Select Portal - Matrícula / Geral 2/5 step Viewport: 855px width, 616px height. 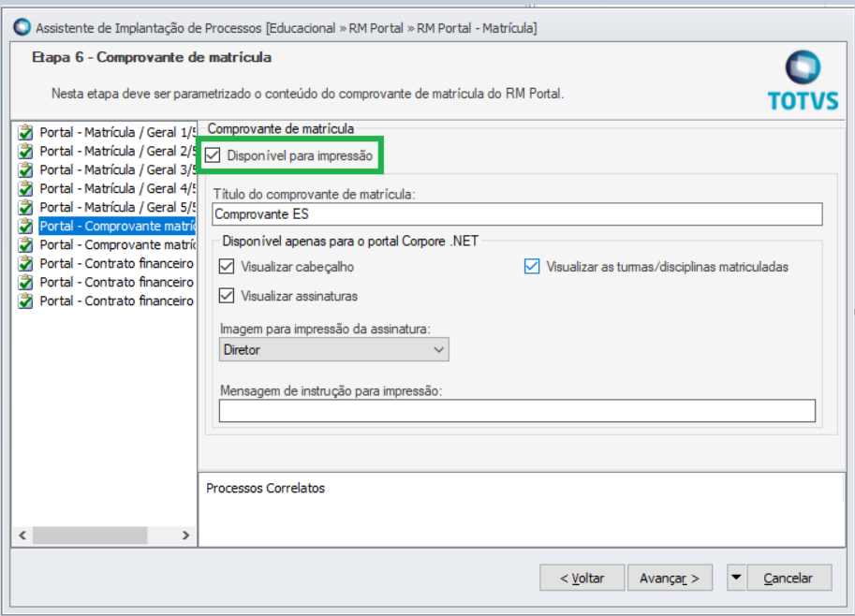[117, 151]
